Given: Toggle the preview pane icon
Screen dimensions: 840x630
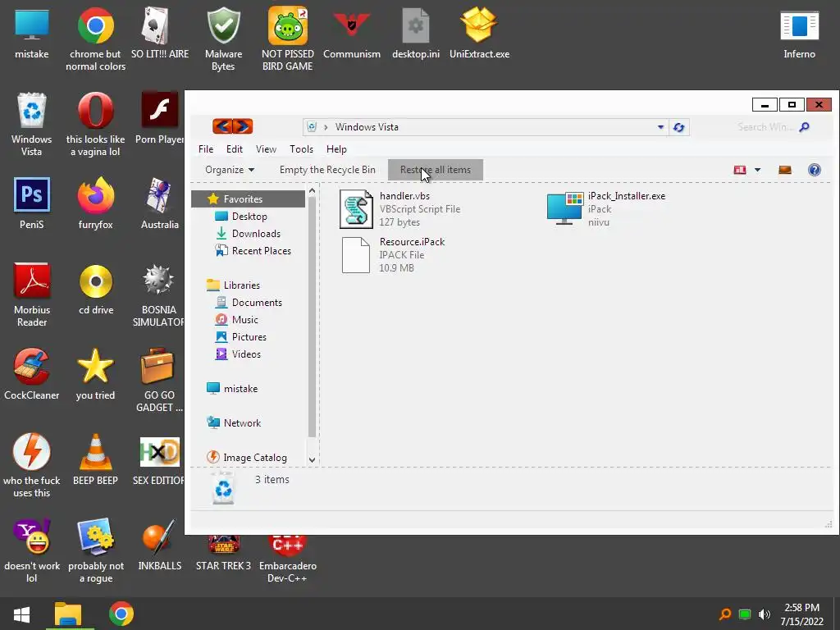Looking at the screenshot, I should pos(785,170).
